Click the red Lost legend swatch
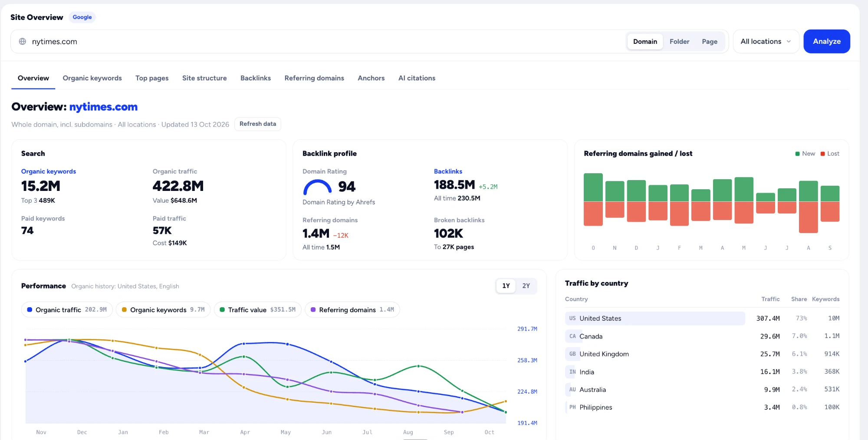This screenshot has height=440, width=868. point(822,154)
